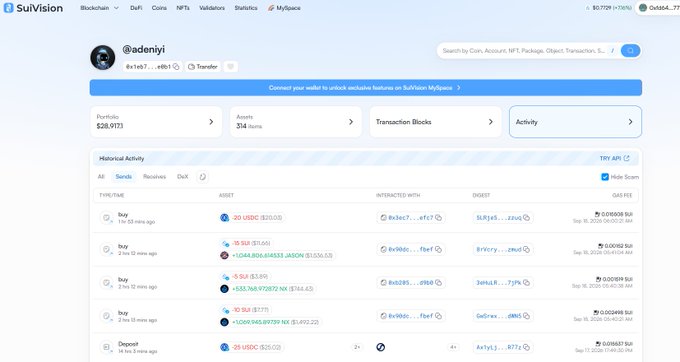Click the favorite heart icon
The height and width of the screenshot is (362, 680).
(231, 67)
